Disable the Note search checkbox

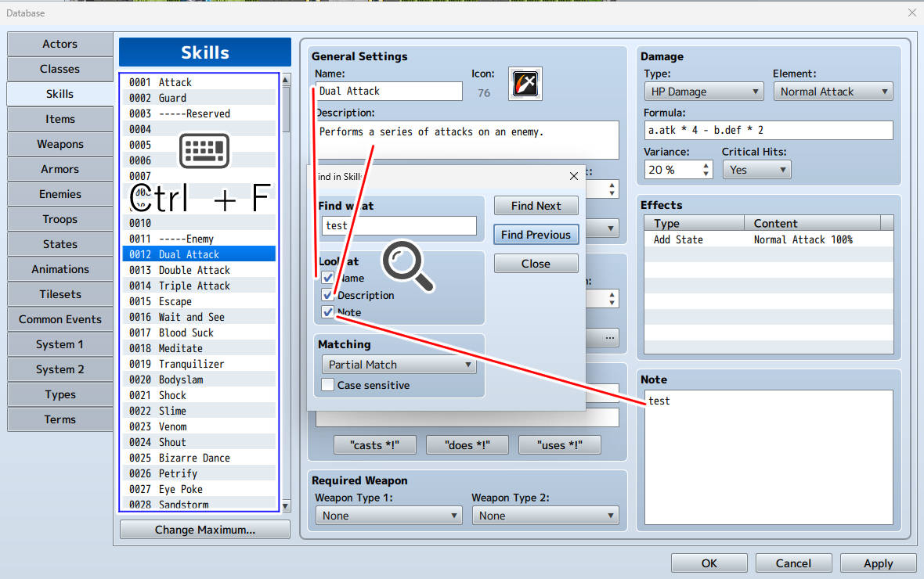[328, 312]
